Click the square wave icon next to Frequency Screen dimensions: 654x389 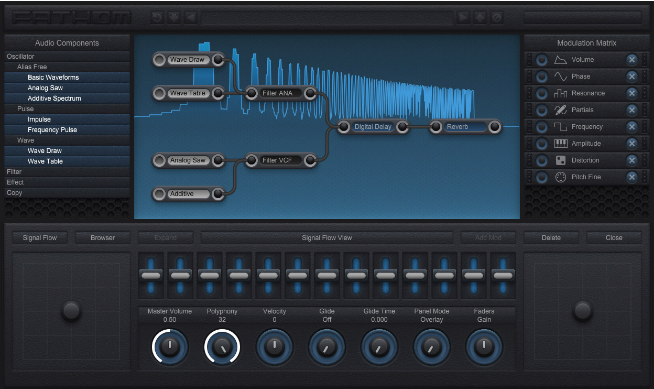point(560,126)
